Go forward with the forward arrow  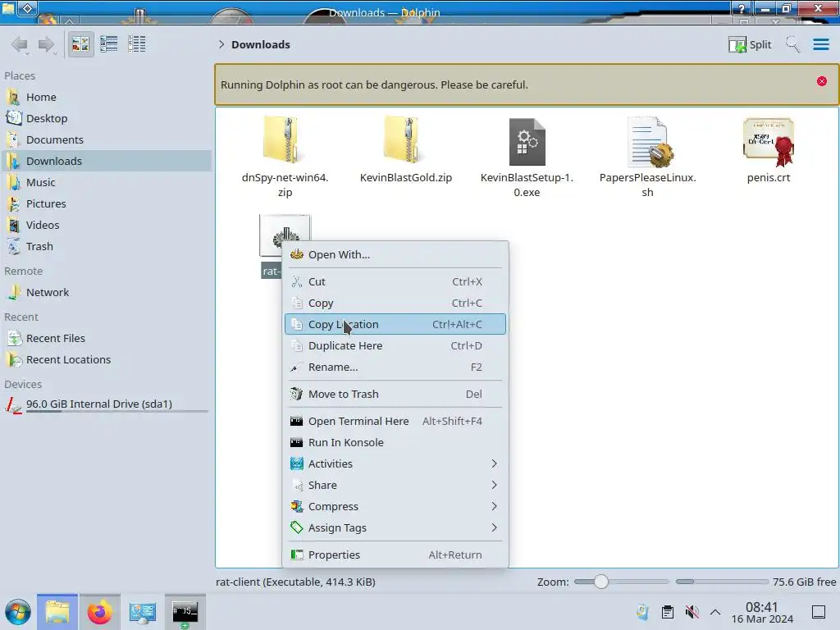[47, 44]
